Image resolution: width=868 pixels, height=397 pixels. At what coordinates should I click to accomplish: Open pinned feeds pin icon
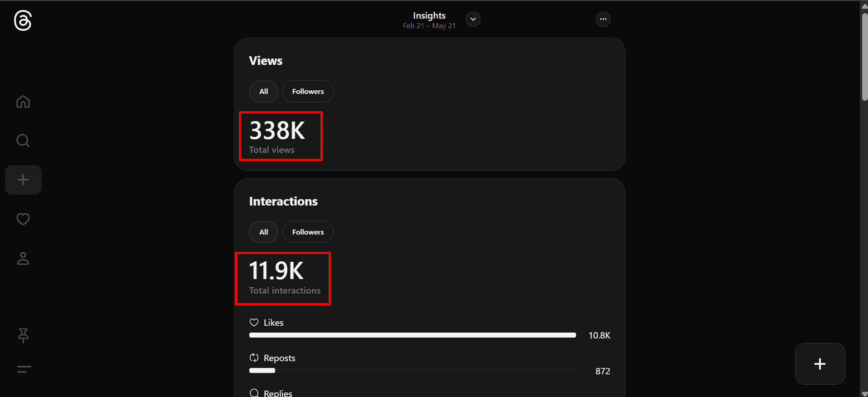coord(23,336)
